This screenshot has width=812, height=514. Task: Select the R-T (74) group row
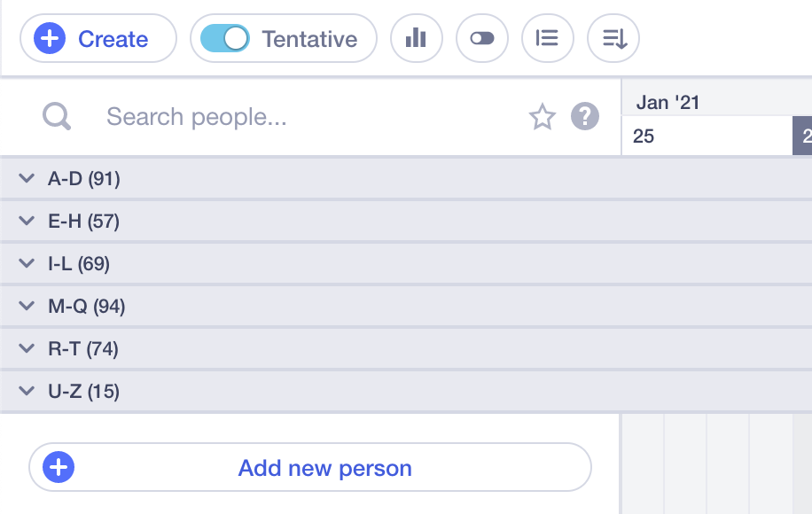click(310, 349)
